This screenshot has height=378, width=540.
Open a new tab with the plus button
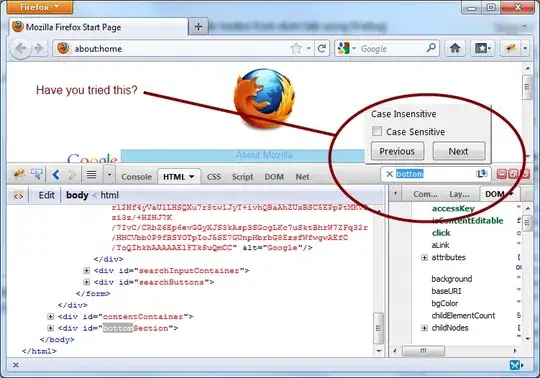pyautogui.click(x=198, y=27)
